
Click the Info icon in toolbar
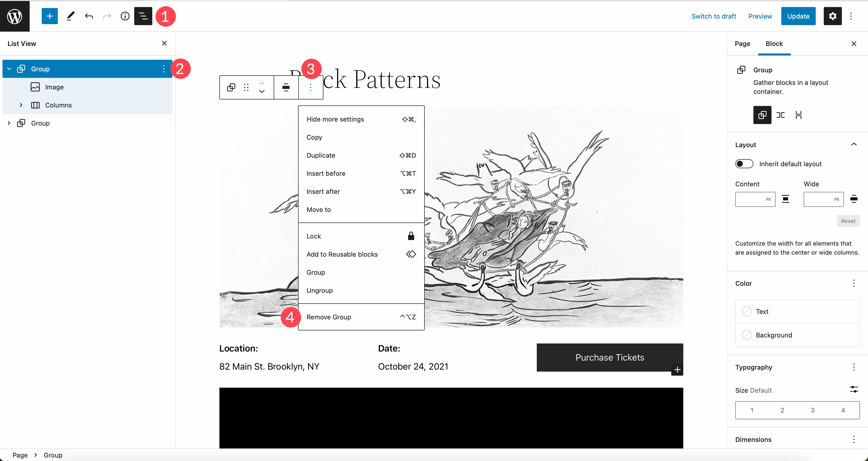(x=125, y=16)
